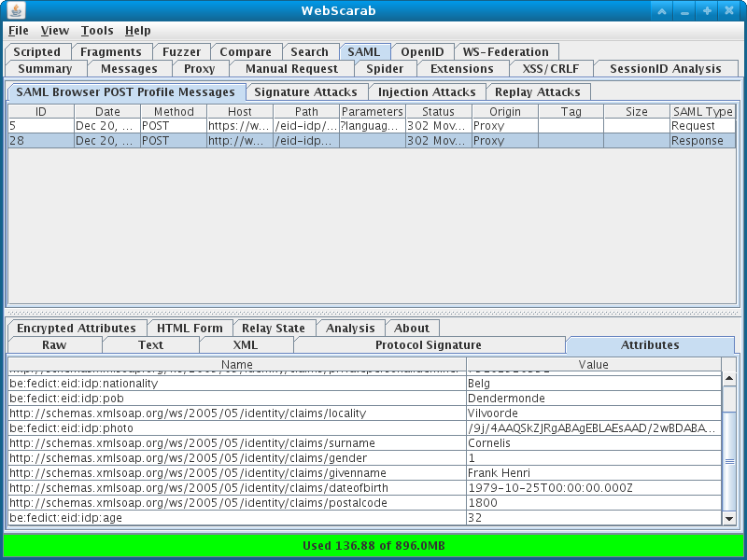
Task: Open the Manual Request tab
Action: point(292,68)
